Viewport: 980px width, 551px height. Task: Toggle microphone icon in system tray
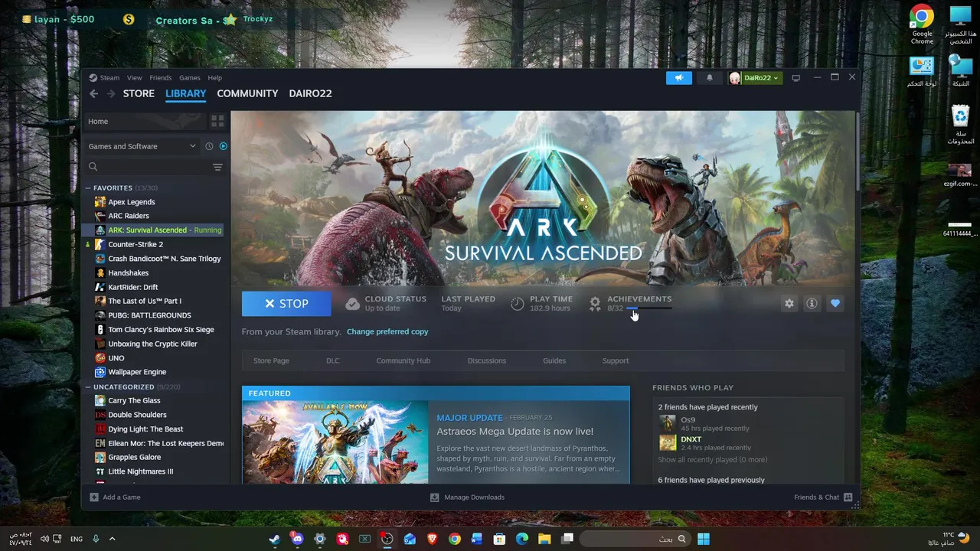pyautogui.click(x=96, y=539)
